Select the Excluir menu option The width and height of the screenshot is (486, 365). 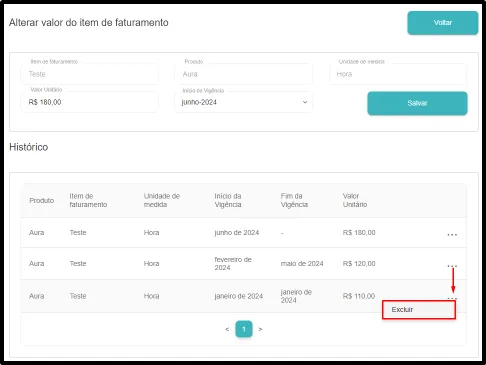(x=419, y=310)
